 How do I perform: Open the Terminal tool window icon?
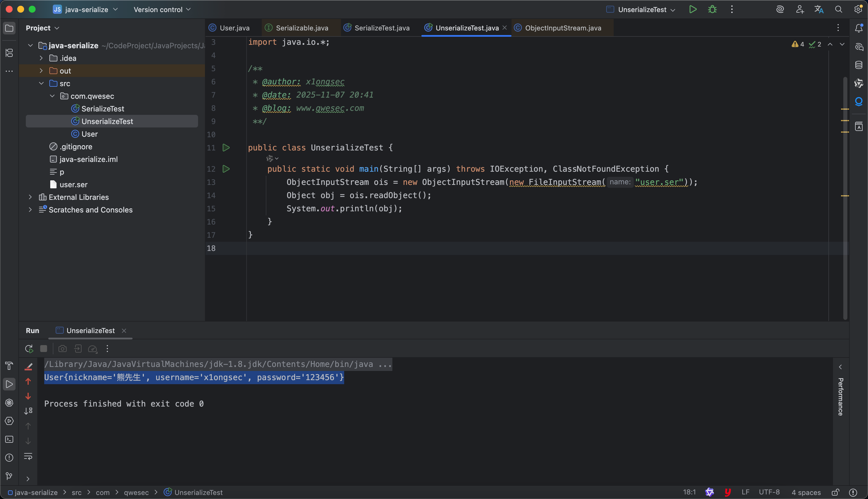pos(9,439)
